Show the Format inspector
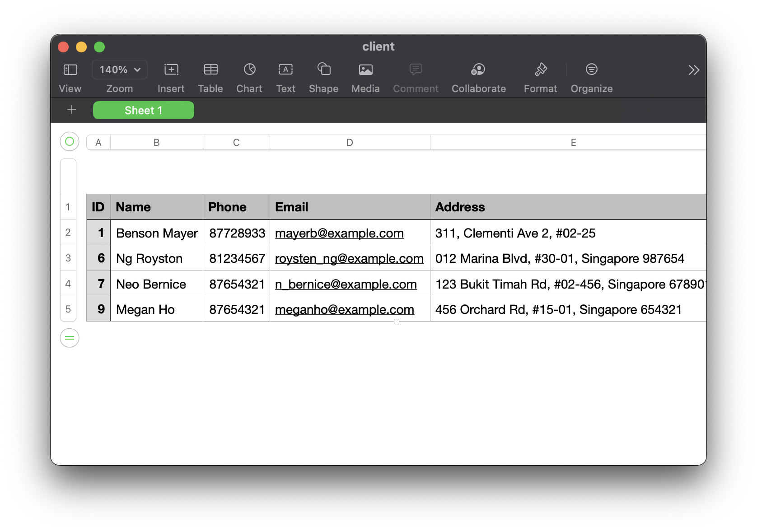This screenshot has width=757, height=532. 541,70
